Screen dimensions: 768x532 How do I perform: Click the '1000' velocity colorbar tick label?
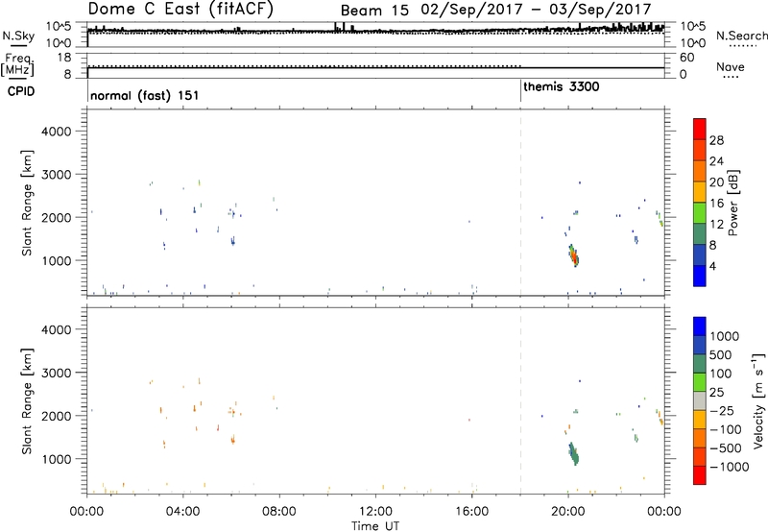pyautogui.click(x=724, y=336)
